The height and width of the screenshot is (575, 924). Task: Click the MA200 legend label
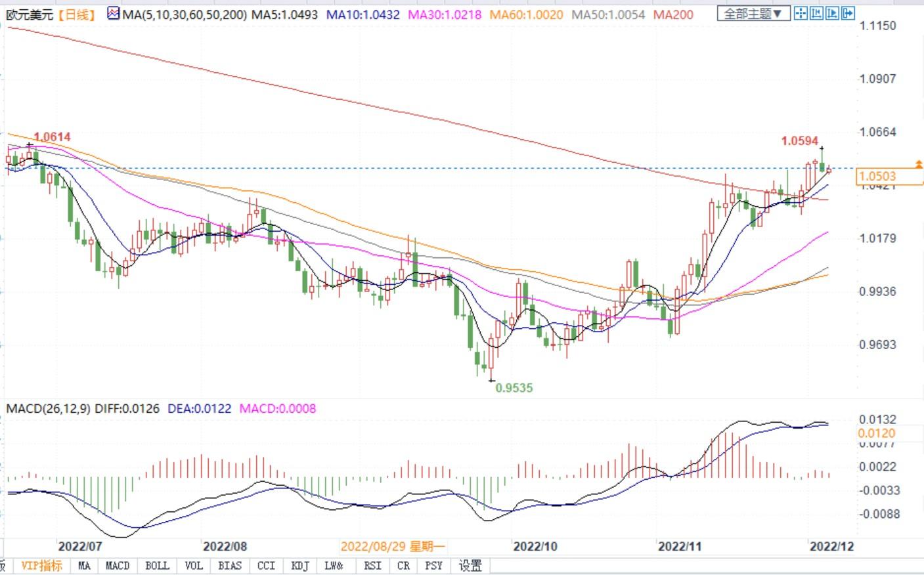673,14
